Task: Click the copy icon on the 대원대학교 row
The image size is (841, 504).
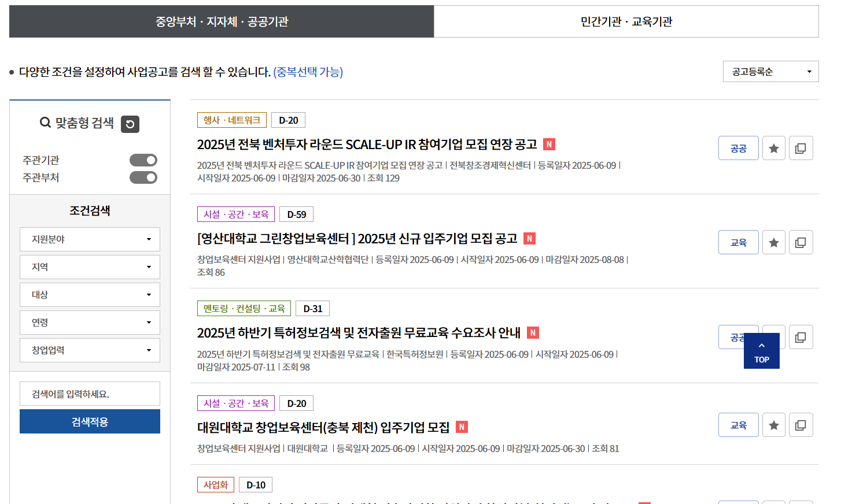Action: click(x=801, y=425)
